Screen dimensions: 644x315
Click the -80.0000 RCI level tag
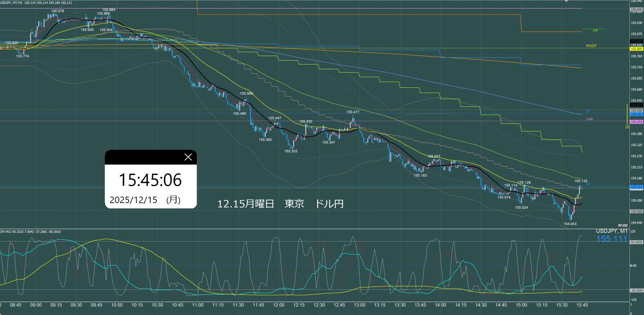636,290
